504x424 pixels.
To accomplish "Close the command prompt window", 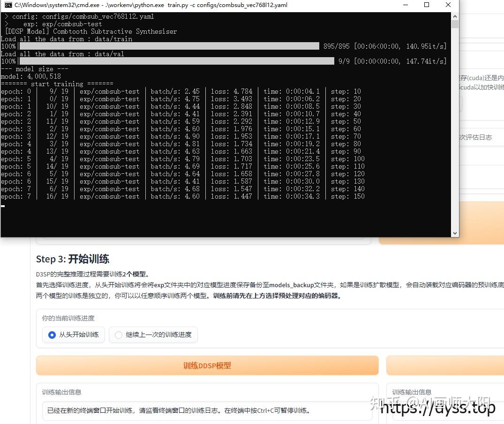I will point(448,5).
